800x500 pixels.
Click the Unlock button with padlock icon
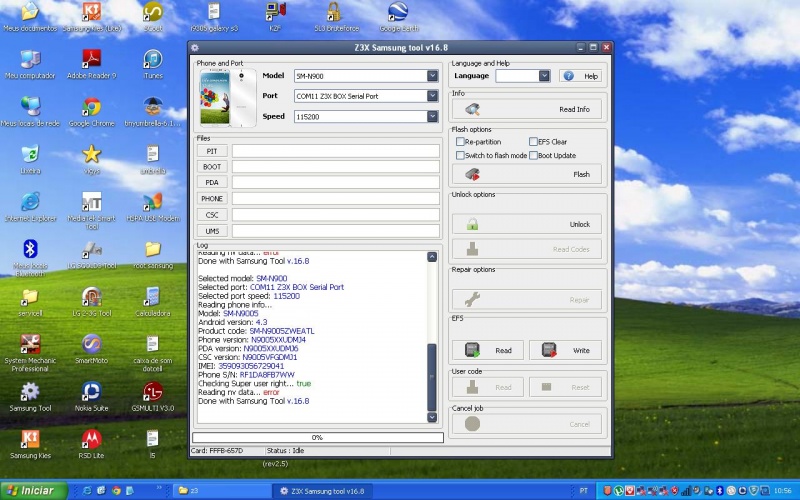click(x=527, y=224)
